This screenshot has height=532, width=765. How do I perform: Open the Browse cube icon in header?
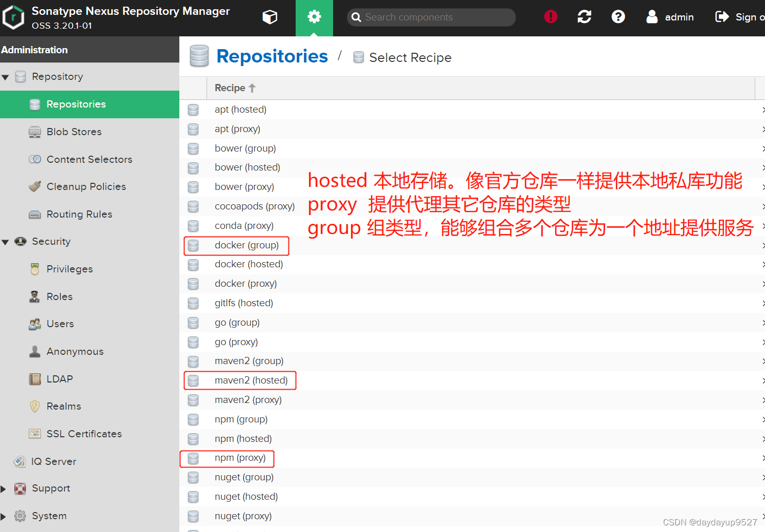270,17
